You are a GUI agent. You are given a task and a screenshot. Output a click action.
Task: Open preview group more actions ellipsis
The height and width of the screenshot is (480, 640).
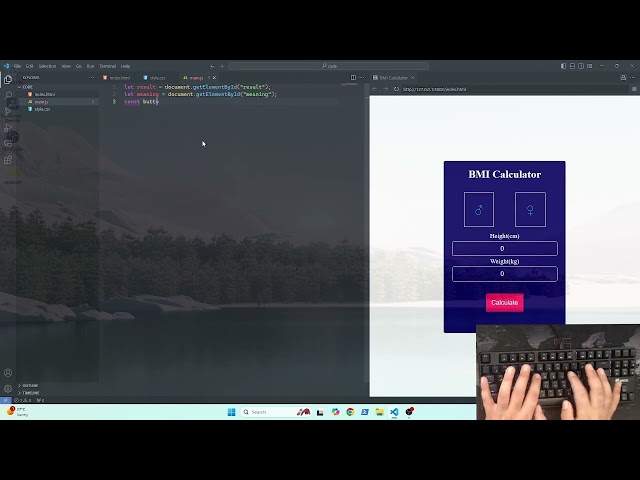[632, 78]
